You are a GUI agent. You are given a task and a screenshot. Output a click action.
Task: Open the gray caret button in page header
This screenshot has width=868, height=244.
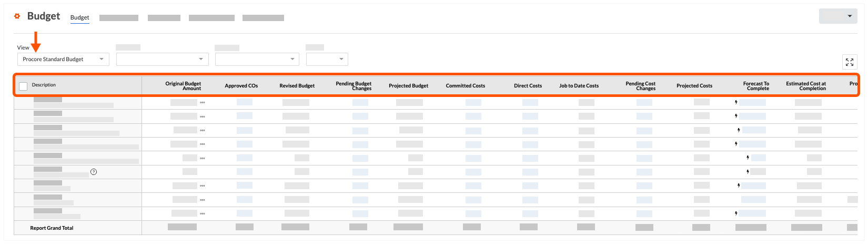[x=839, y=16]
